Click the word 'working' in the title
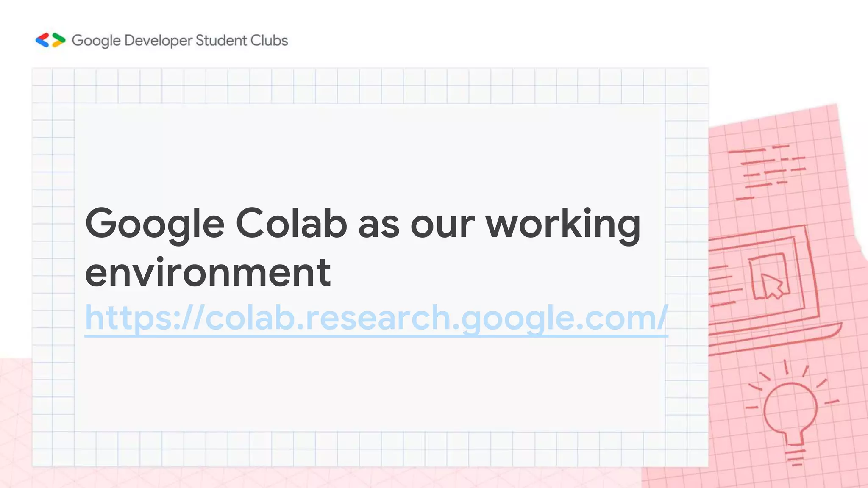868x488 pixels. pyautogui.click(x=563, y=225)
